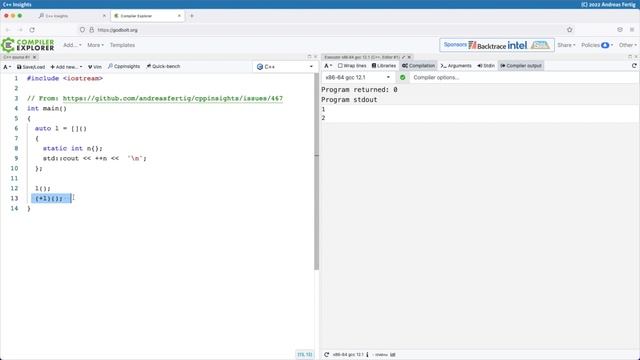This screenshot has height=360, width=640.
Task: Open editor font size dropdown
Action: 7,67
